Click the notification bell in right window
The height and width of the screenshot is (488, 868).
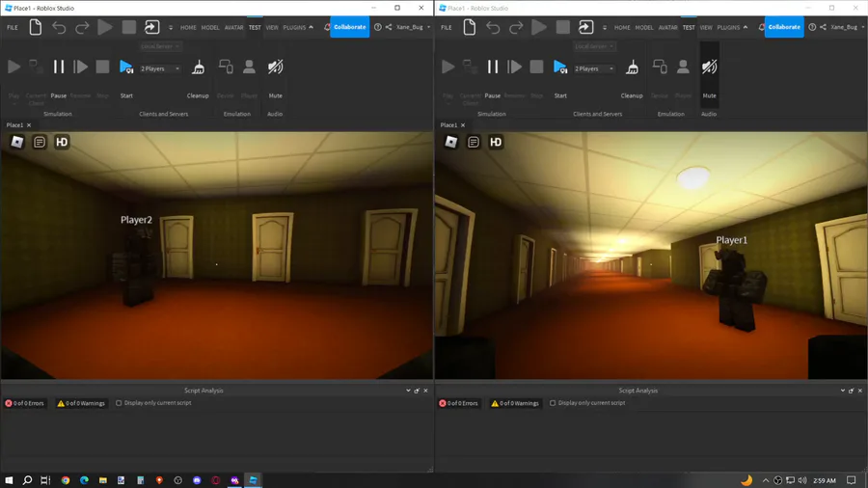761,27
